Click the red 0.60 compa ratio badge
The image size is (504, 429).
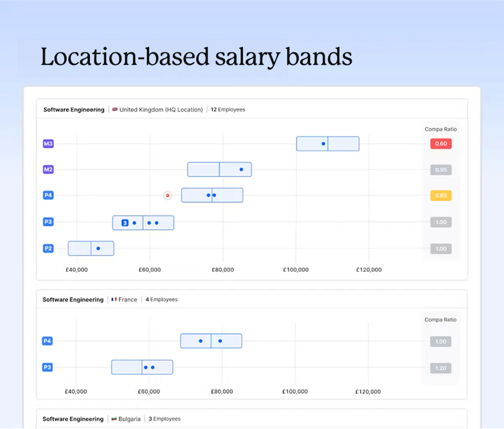click(441, 144)
